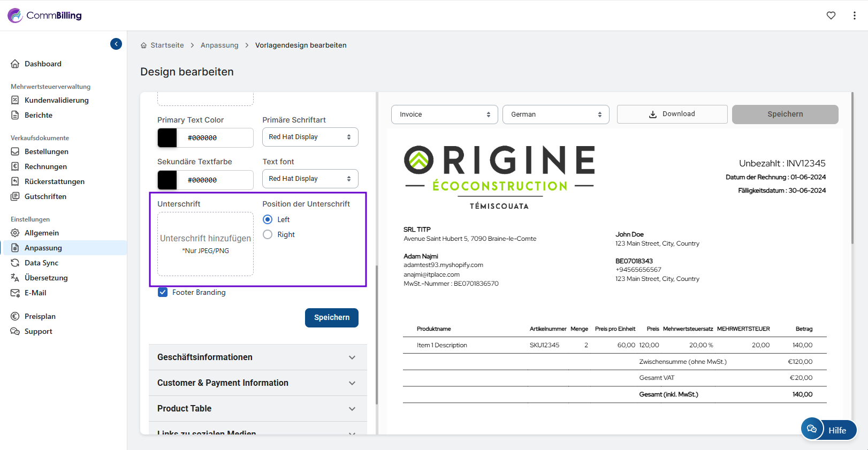Viewport: 868px width, 450px height.
Task: Open the Hilfe chat icon
Action: 812,429
